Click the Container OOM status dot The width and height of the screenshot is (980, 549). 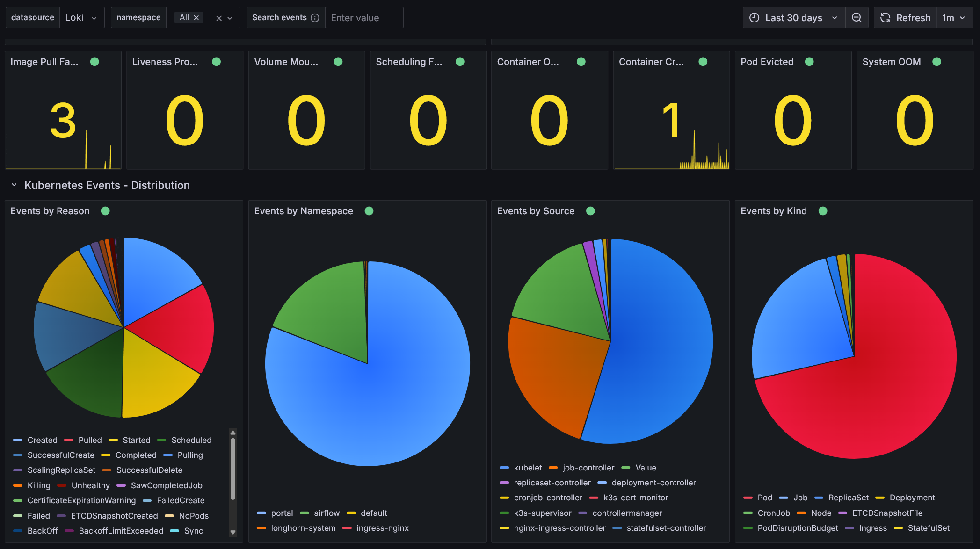click(581, 62)
